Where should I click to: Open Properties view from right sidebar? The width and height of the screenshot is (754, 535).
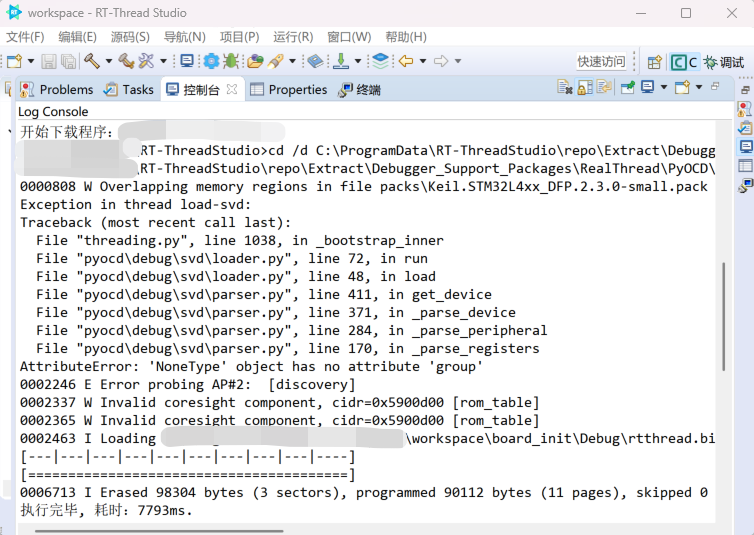745,166
